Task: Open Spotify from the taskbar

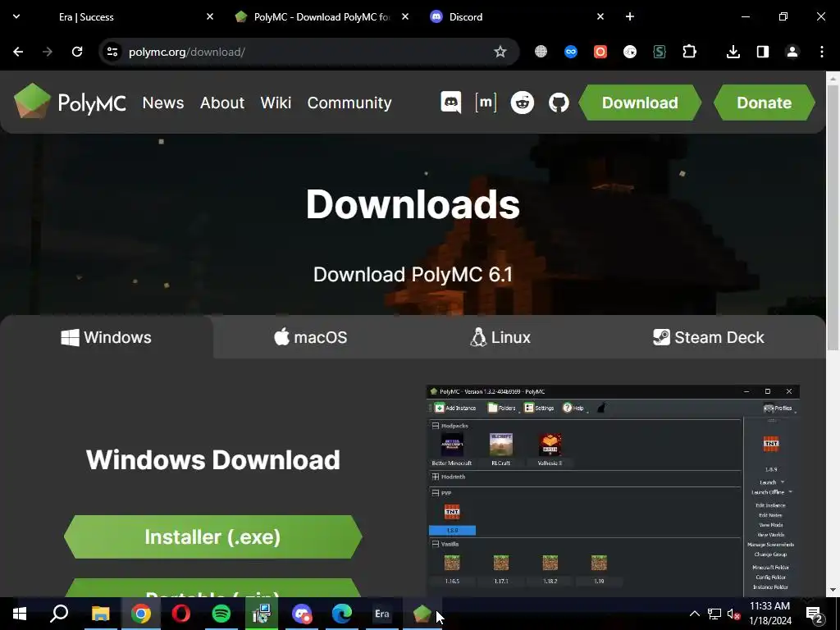Action: (x=221, y=614)
